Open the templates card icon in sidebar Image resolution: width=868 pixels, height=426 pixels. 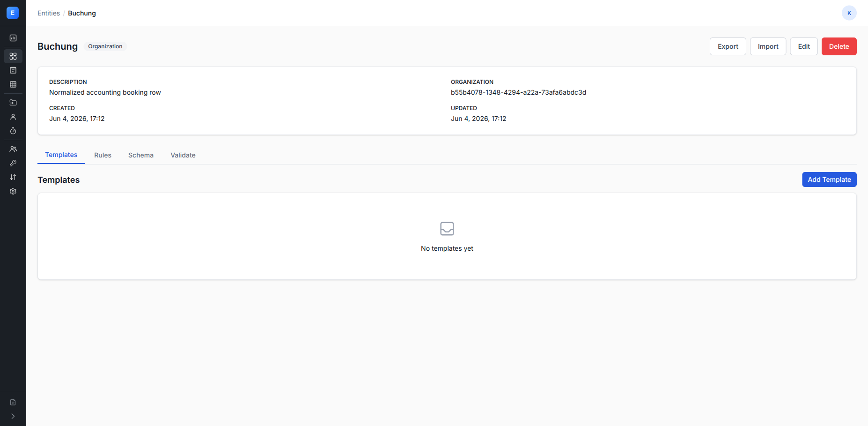[x=13, y=70]
